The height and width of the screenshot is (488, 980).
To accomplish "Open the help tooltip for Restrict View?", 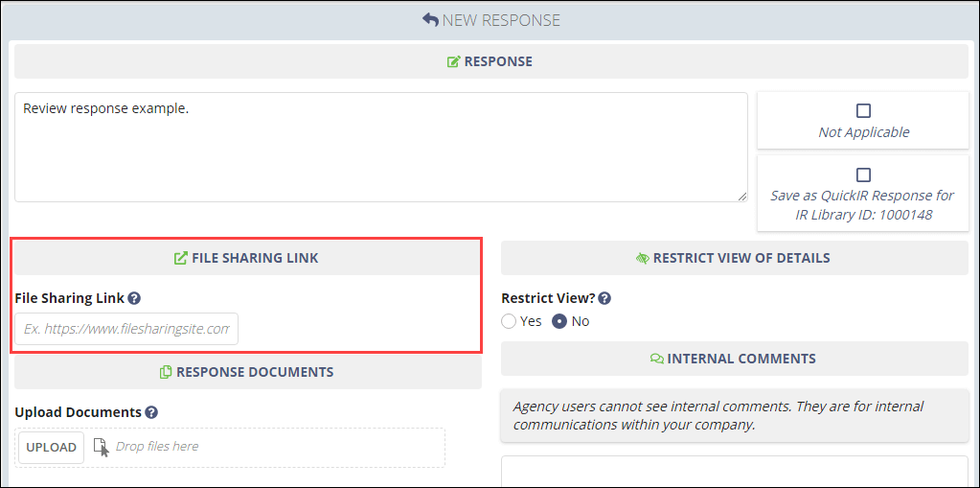I will pyautogui.click(x=604, y=298).
